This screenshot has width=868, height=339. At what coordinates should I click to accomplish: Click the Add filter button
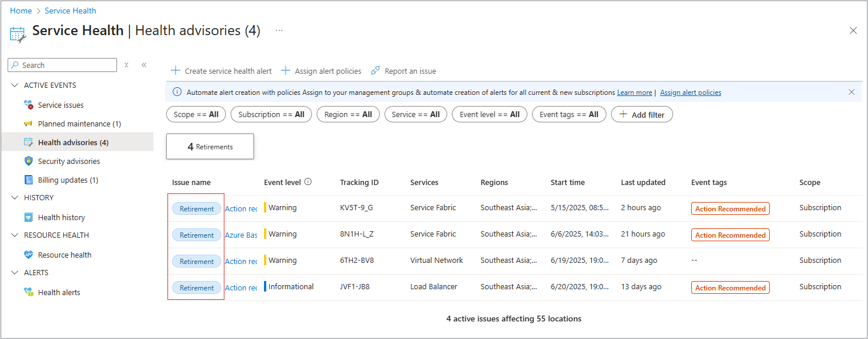[x=641, y=115]
